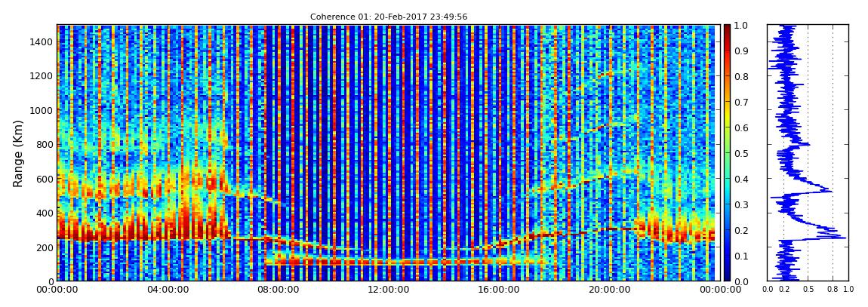
Task: Select the 1000 range tick label
Action: (x=41, y=110)
